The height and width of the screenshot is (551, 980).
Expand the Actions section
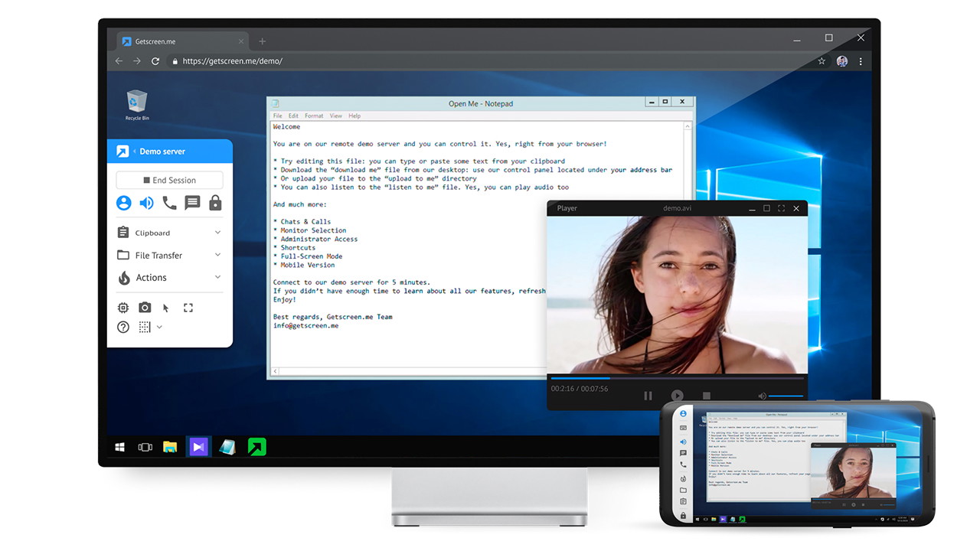[169, 278]
